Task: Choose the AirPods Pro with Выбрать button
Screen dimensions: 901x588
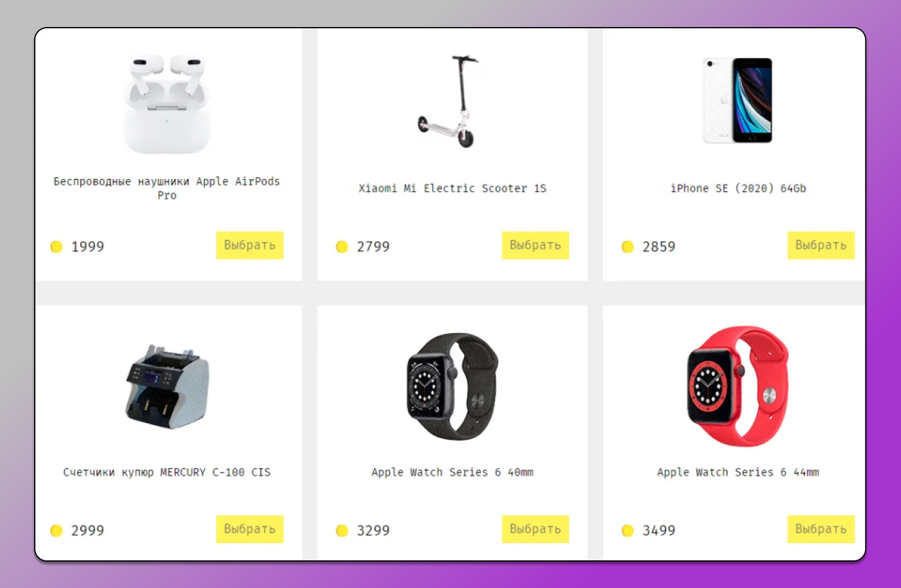Action: point(250,245)
